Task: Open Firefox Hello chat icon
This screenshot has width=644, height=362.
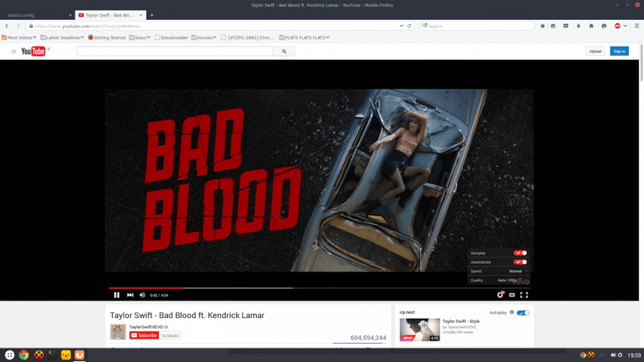Action: [x=604, y=26]
